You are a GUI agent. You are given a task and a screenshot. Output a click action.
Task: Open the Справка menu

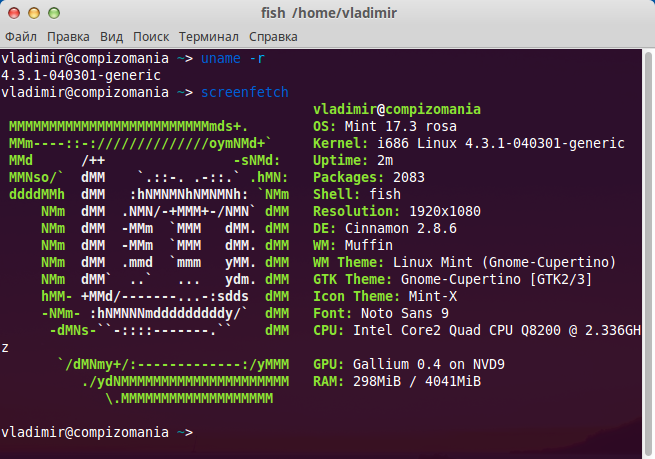click(273, 37)
